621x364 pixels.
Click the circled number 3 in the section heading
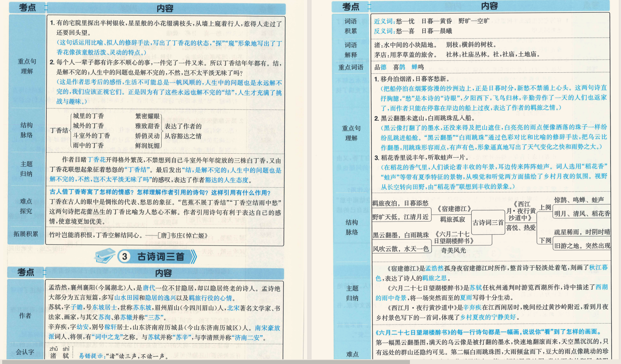click(125, 257)
